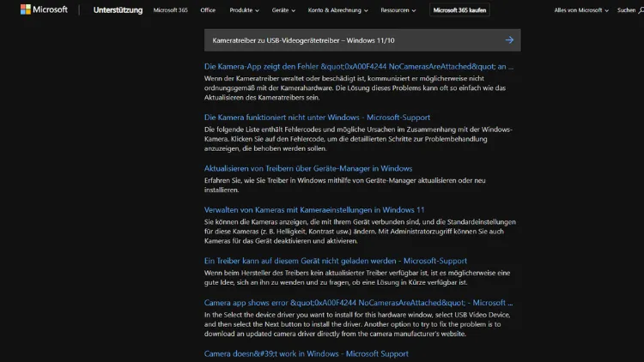The image size is (644, 362).
Task: Click the Microsoft 365 kaufen button
Action: (x=459, y=10)
